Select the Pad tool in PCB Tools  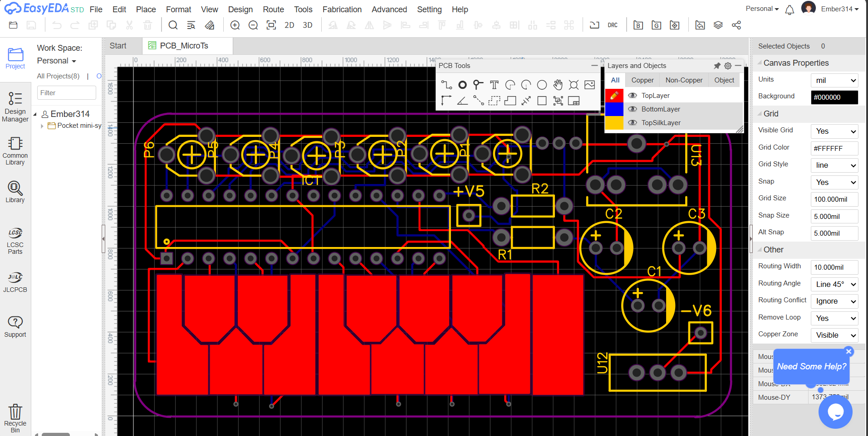click(478, 85)
